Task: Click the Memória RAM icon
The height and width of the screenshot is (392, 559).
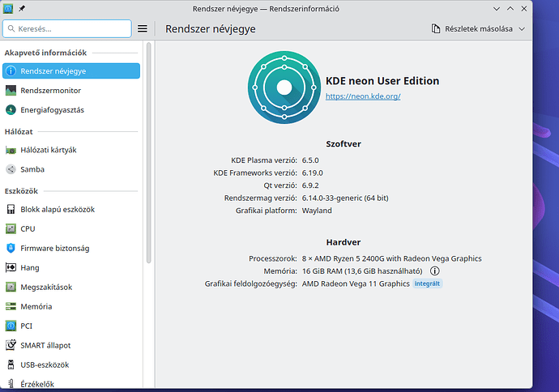Action: (11, 306)
